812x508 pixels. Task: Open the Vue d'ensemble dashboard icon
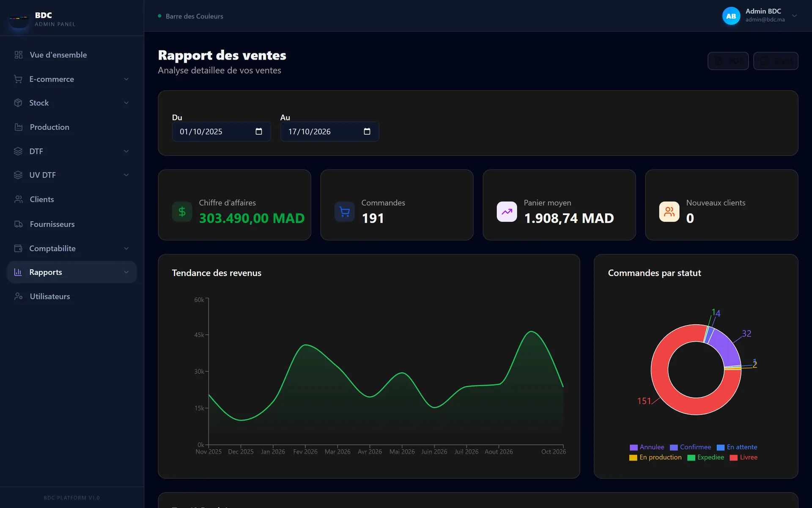(18, 55)
